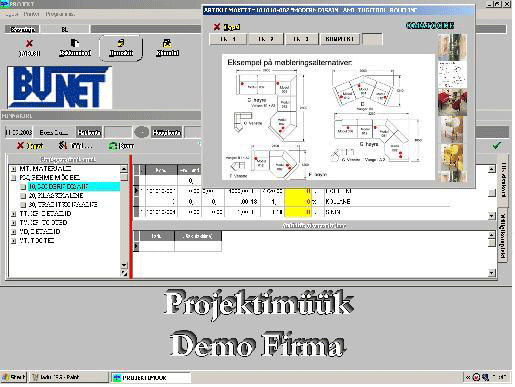Click the fourth icon in the top toolbar
The image size is (515, 387).
point(167,43)
